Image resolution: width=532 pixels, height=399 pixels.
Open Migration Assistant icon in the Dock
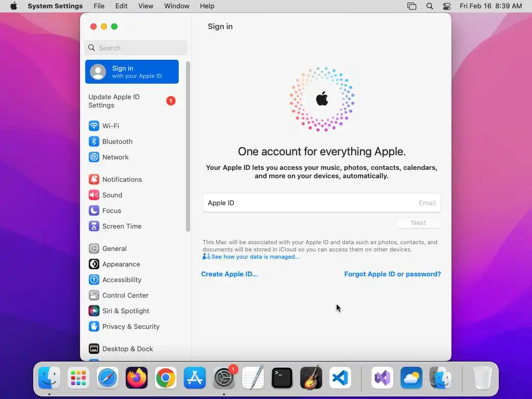(441, 378)
